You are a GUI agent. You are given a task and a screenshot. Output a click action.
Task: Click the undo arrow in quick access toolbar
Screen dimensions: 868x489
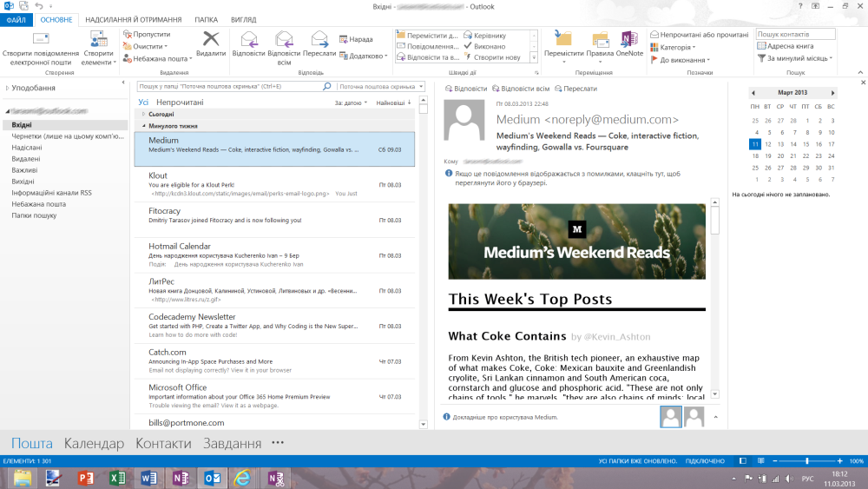[x=39, y=6]
